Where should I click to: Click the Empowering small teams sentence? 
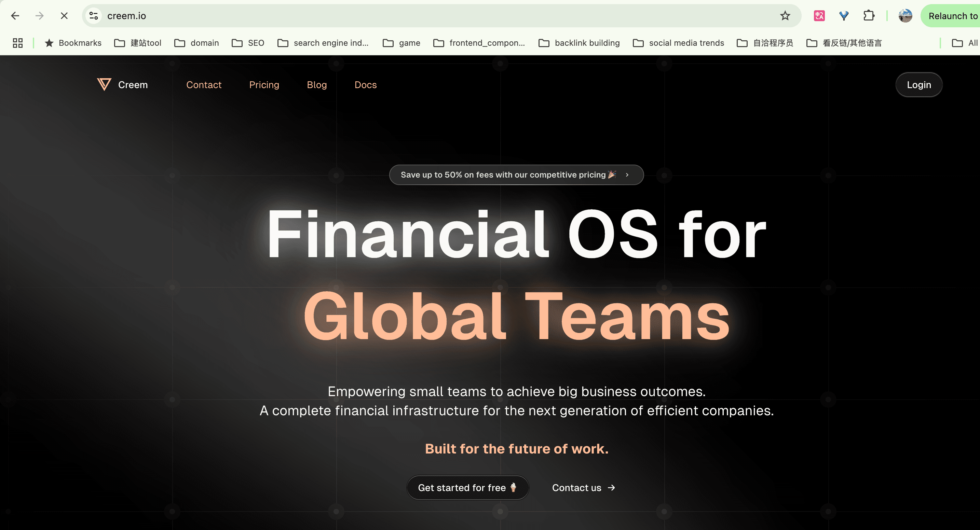click(517, 391)
